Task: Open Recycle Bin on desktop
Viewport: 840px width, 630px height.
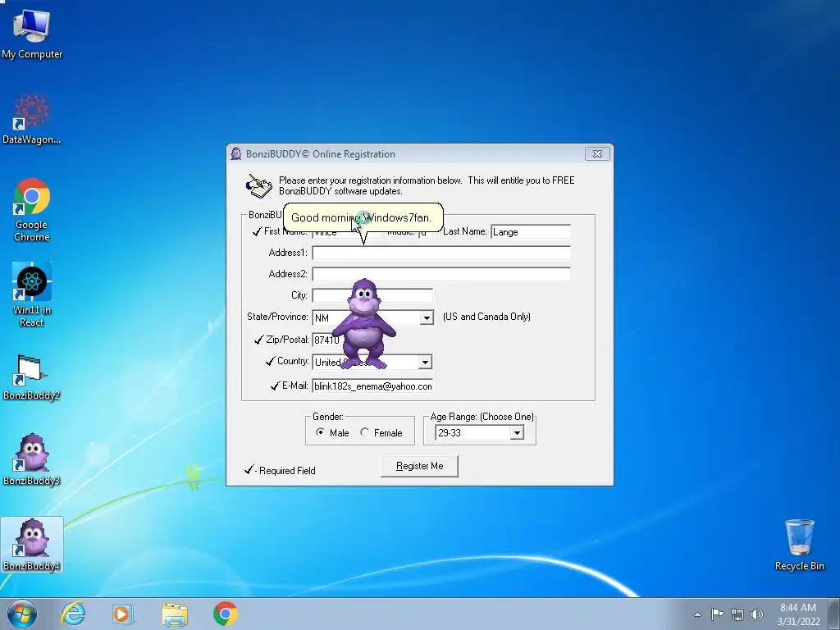Action: [x=799, y=545]
